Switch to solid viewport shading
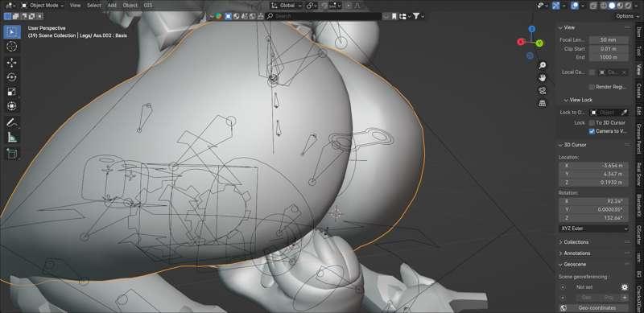The width and height of the screenshot is (644, 313). (612, 6)
